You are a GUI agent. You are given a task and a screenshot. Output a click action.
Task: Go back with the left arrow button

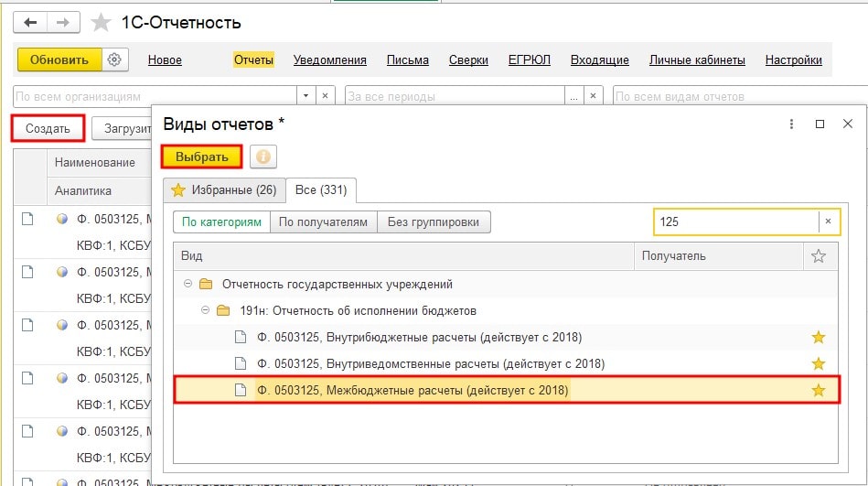pos(30,23)
